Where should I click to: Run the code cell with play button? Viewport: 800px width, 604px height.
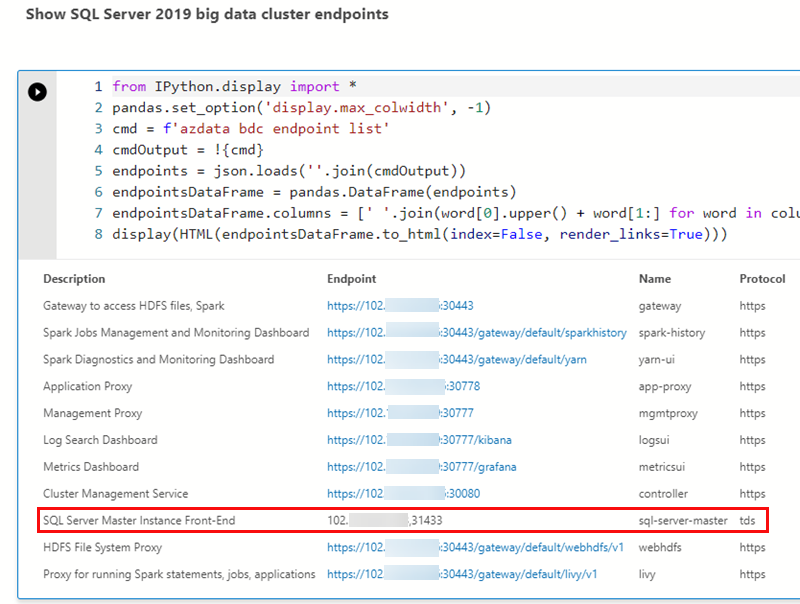[37, 92]
